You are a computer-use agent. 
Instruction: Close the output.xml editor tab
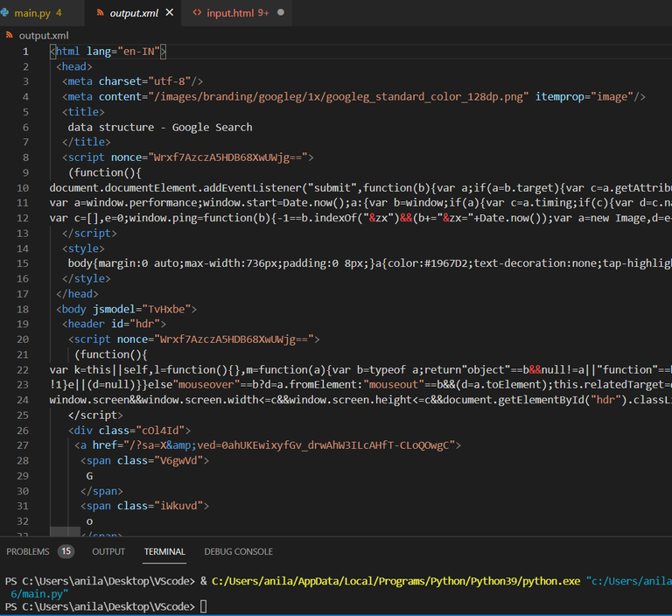pyautogui.click(x=169, y=13)
